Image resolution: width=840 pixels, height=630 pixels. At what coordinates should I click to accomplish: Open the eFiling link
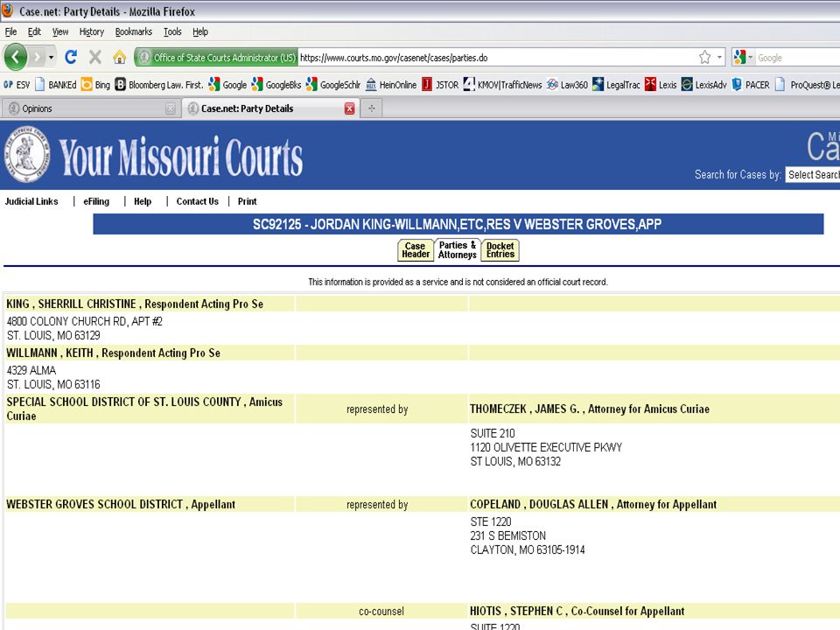click(x=96, y=201)
